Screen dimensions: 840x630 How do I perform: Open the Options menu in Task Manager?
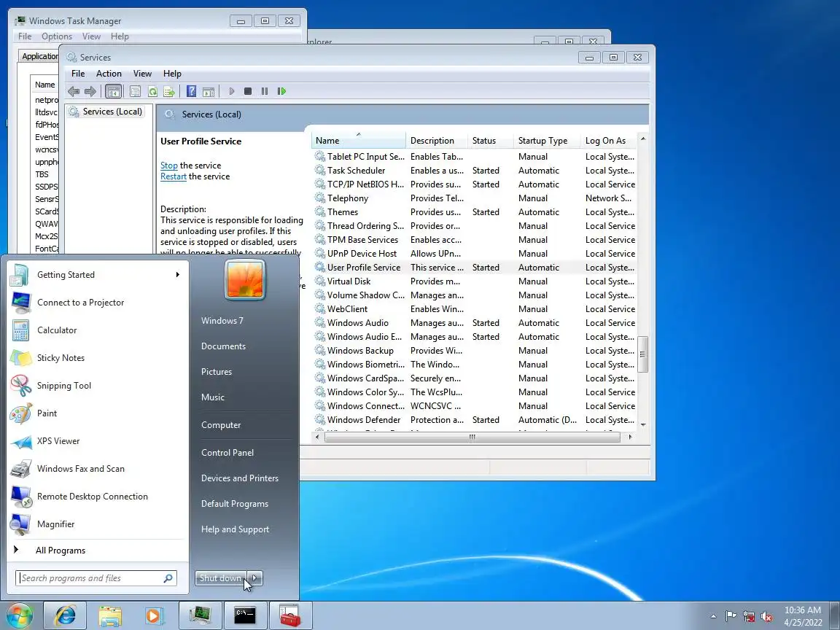pyautogui.click(x=57, y=36)
